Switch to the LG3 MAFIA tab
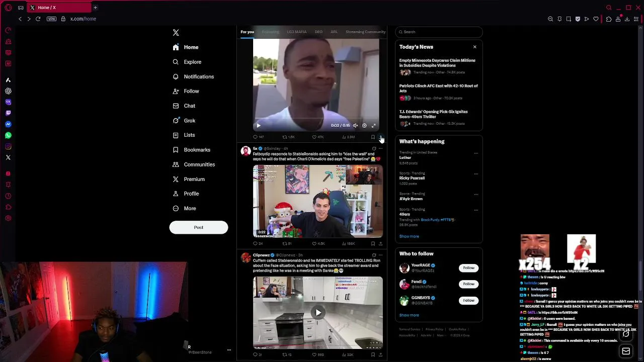 point(296,32)
